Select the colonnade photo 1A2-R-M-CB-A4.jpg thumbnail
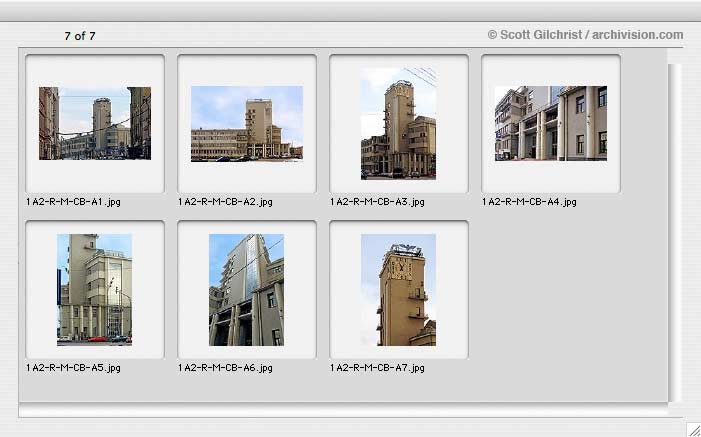Viewport: 701px width, 437px height. (551, 123)
